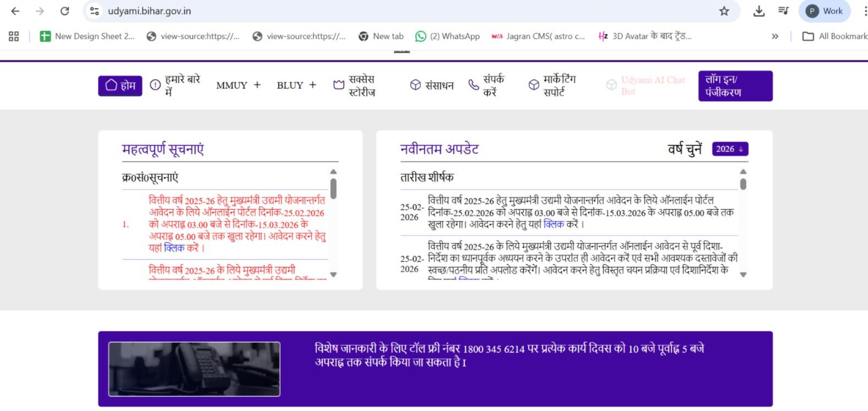Click the address bar URL udyami.bihar.gov.in
868x411 pixels.
pos(149,11)
